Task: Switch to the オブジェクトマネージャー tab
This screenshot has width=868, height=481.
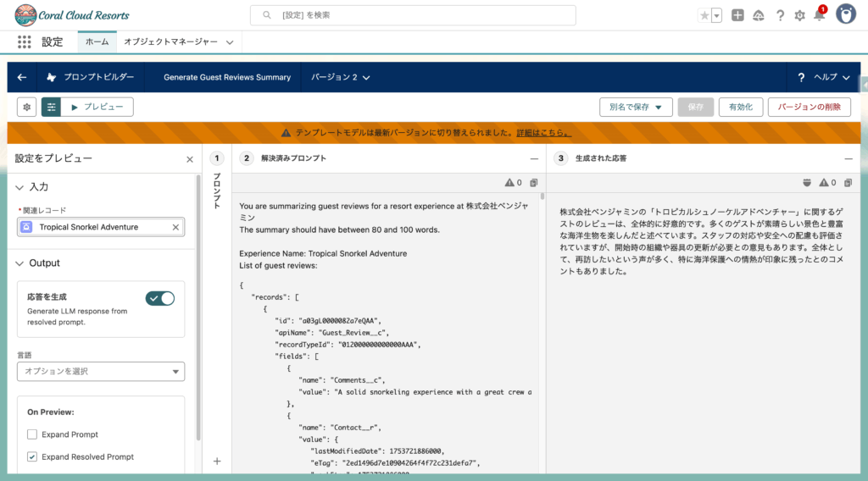Action: click(x=170, y=41)
